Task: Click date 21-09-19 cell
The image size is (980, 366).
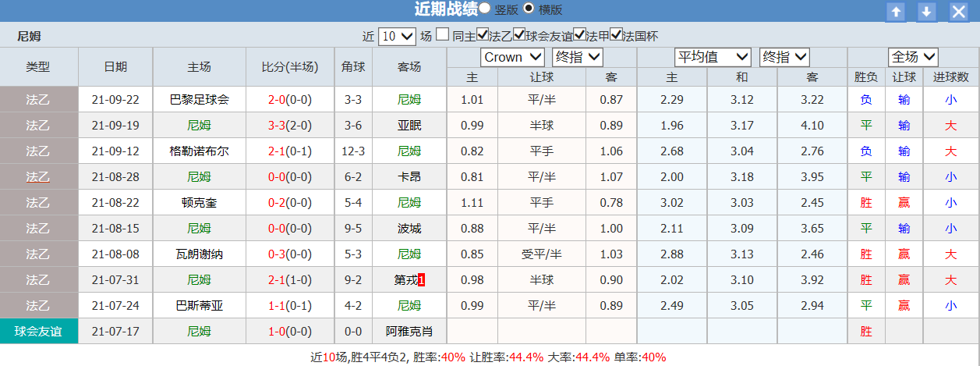Action: coord(115,126)
